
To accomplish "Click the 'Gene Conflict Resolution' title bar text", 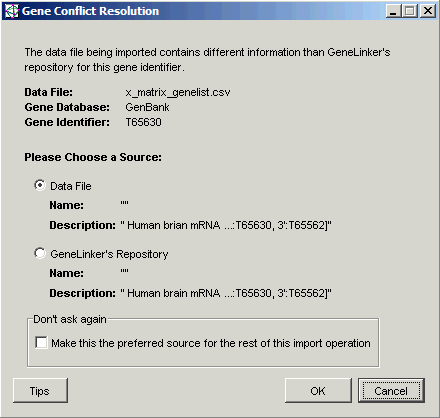I will click(x=90, y=11).
